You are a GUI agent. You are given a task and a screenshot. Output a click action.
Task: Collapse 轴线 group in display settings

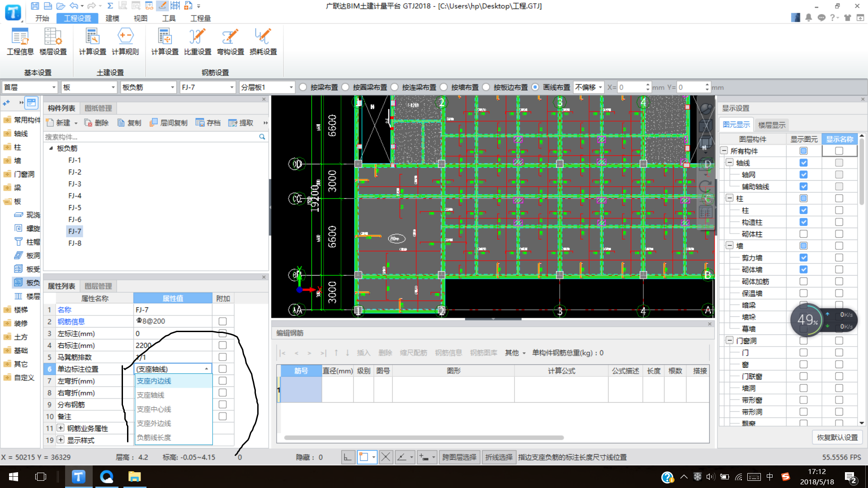[x=729, y=163]
